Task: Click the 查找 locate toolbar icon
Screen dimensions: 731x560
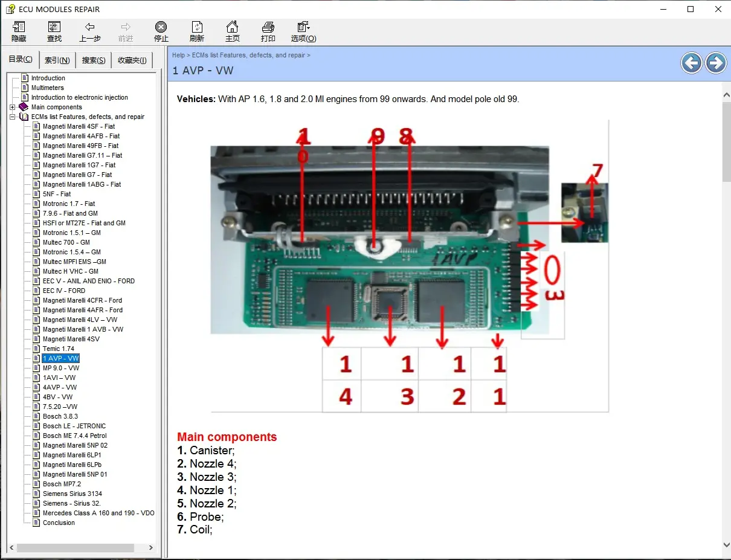Action: 54,31
